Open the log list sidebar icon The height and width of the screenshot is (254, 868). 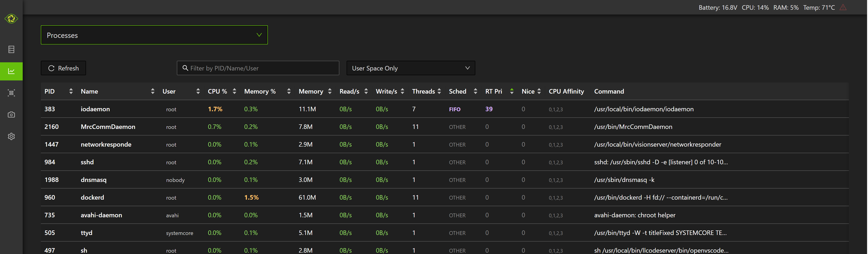point(11,49)
